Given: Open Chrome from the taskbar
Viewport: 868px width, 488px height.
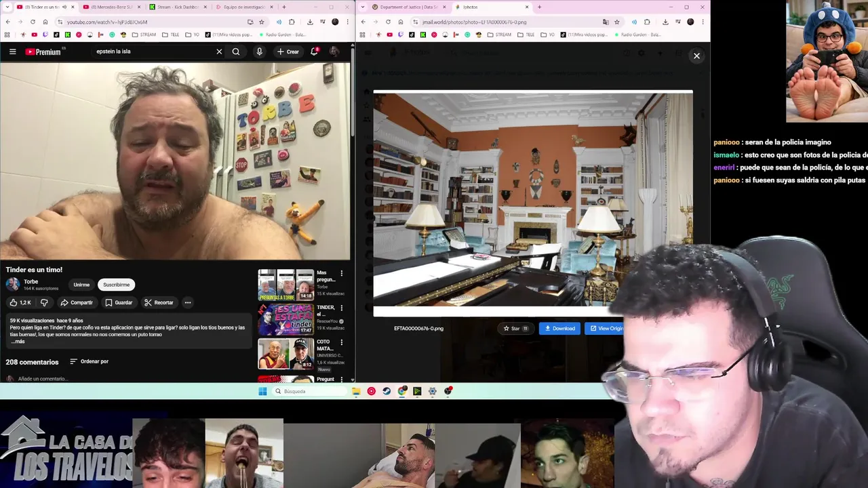Looking at the screenshot, I should coord(402,391).
